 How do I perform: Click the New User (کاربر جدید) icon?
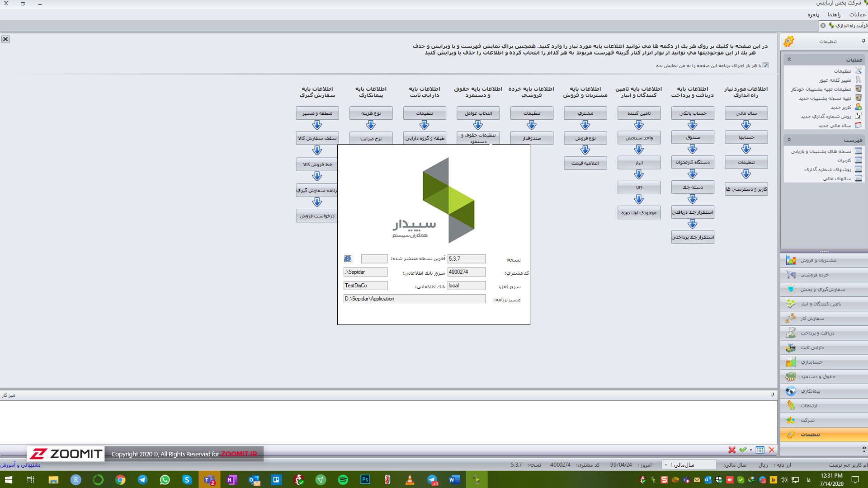point(858,107)
